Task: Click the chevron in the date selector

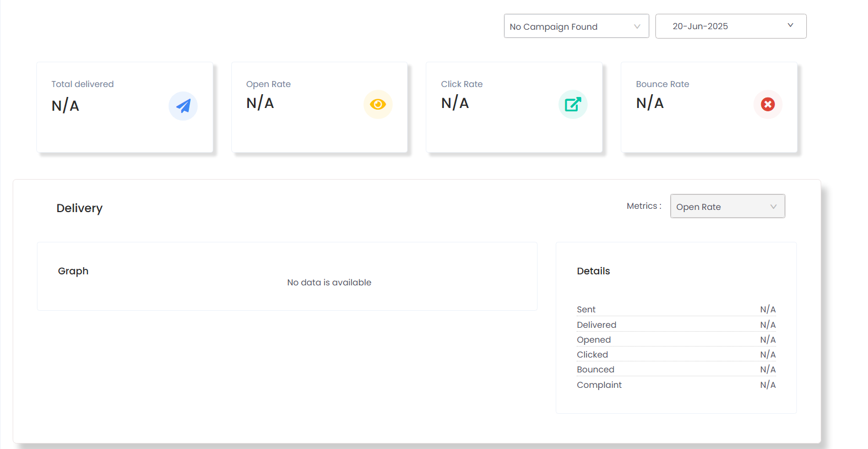Action: 790,25
